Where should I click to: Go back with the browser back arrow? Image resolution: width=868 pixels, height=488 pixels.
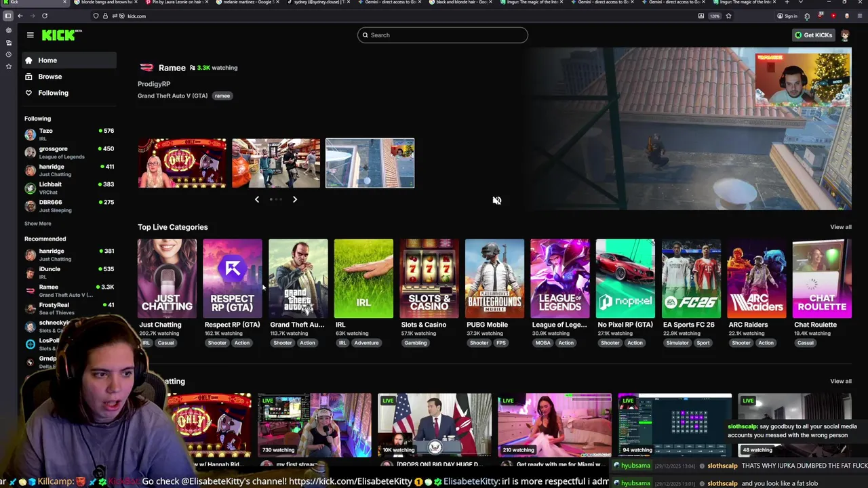pos(20,16)
